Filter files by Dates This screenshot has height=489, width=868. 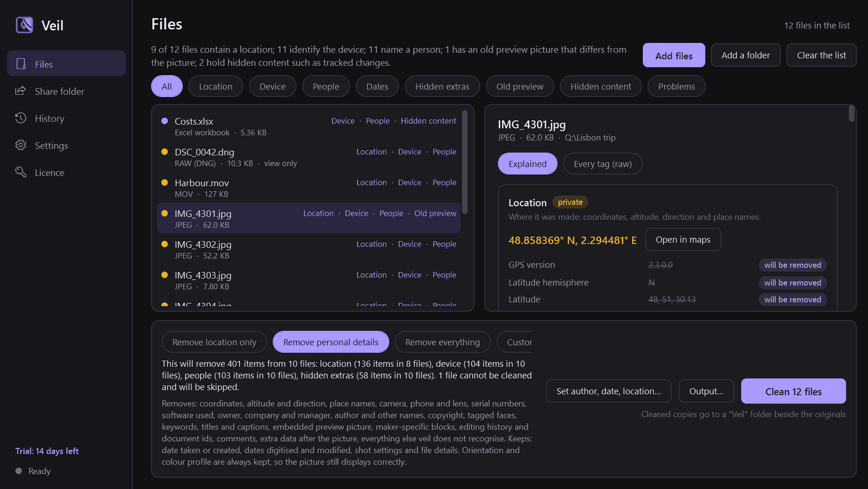click(x=377, y=86)
